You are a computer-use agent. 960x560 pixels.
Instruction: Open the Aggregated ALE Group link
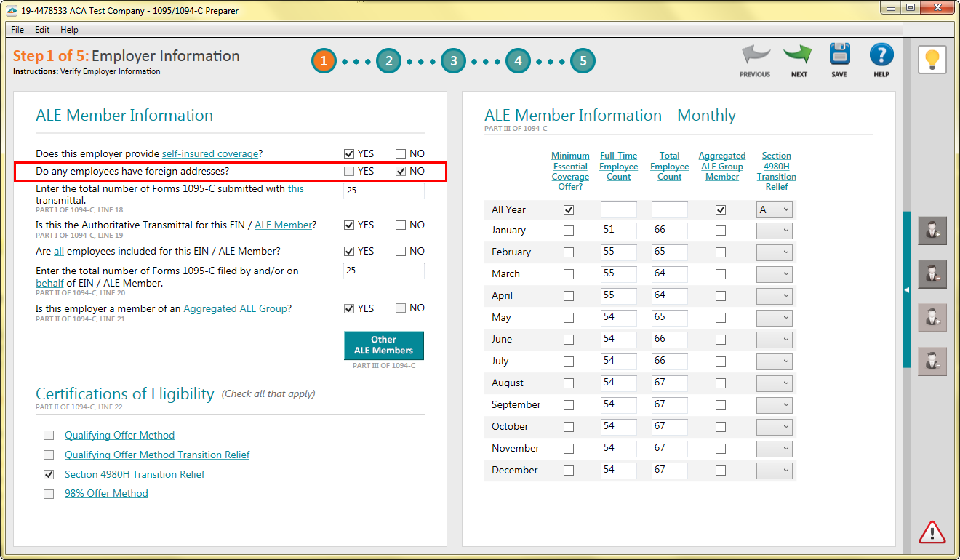click(x=235, y=308)
